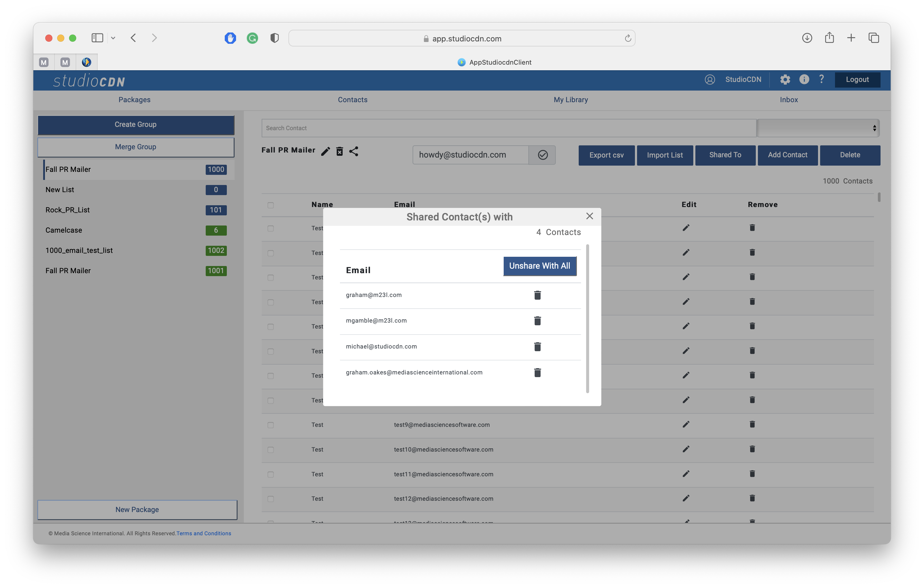This screenshot has height=588, width=924.
Task: Remove contact test9@mediasciencesoftware.com
Action: tap(752, 424)
